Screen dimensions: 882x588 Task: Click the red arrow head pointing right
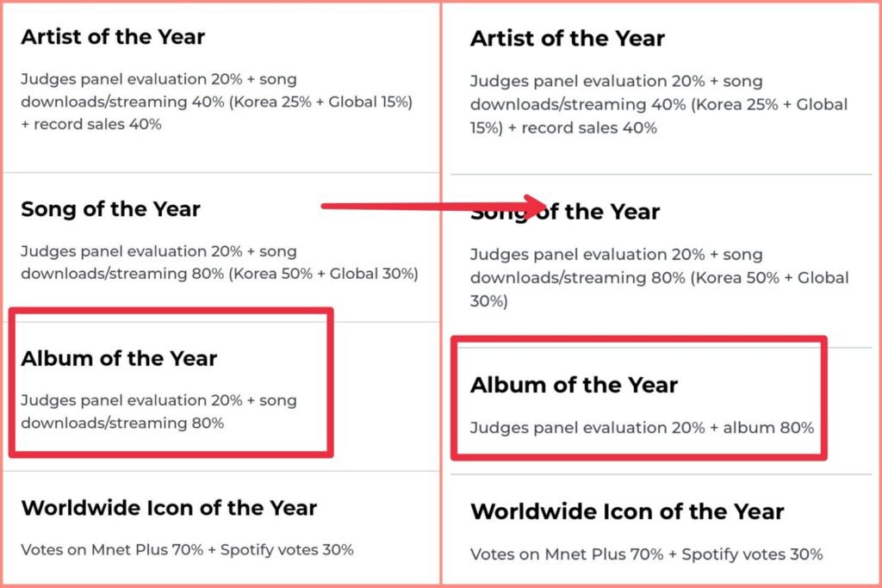tap(534, 207)
